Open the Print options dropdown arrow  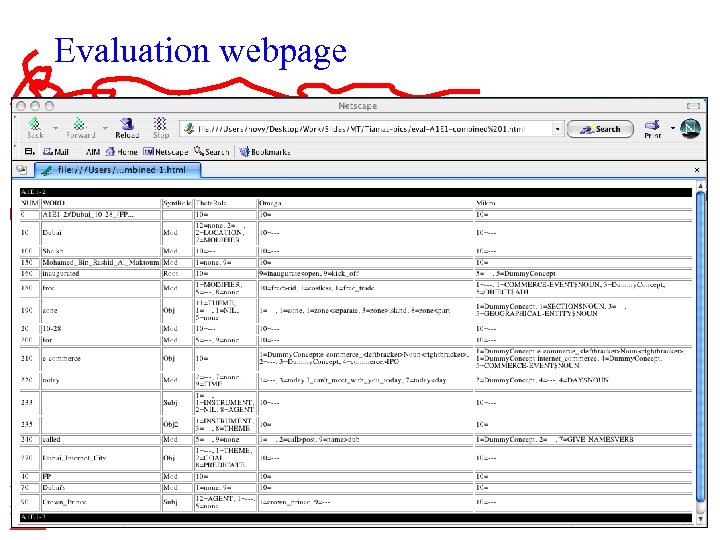673,128
